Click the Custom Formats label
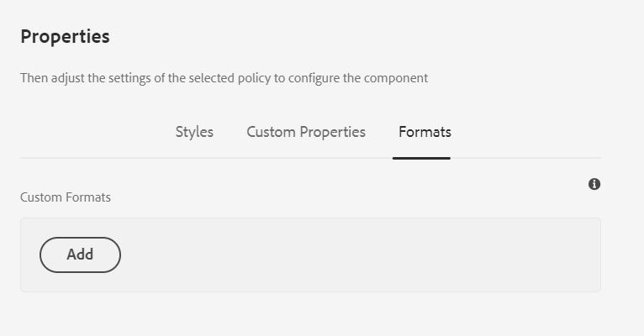 [66, 197]
